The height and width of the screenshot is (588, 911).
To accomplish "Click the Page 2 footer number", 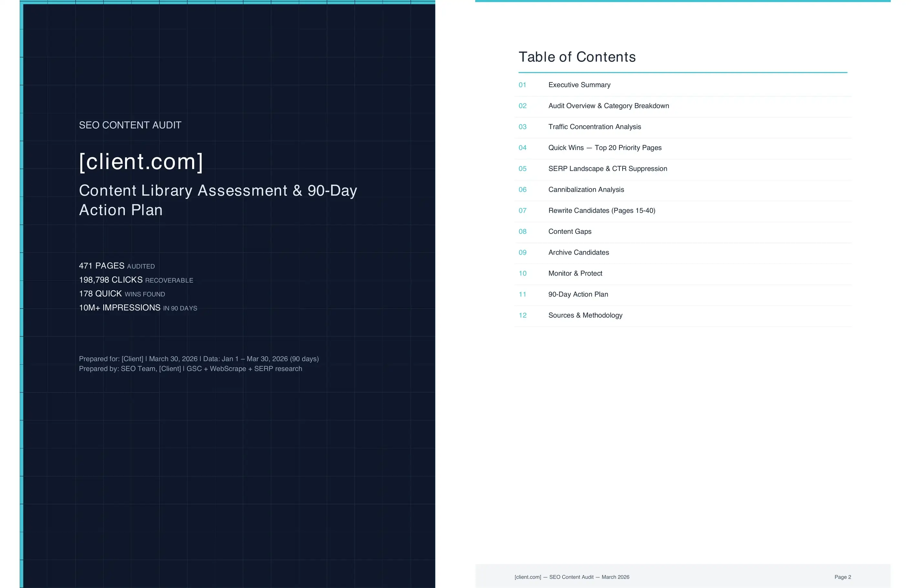I will [x=842, y=577].
